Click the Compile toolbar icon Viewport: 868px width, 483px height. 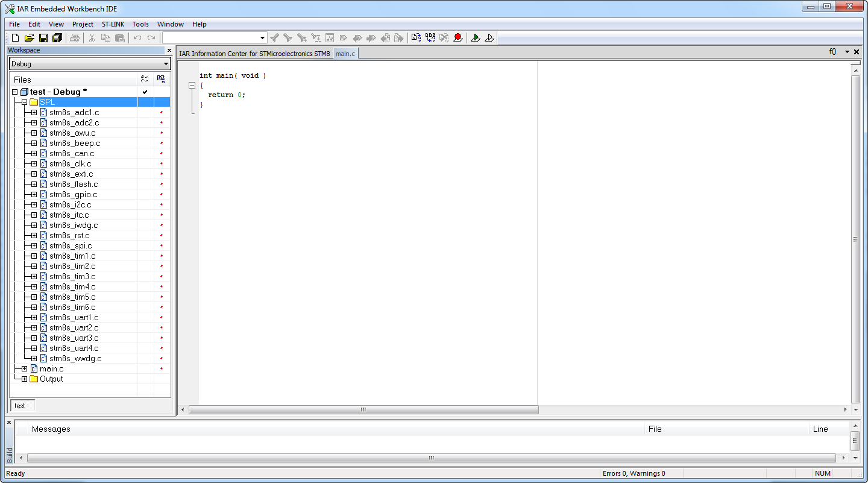point(416,38)
